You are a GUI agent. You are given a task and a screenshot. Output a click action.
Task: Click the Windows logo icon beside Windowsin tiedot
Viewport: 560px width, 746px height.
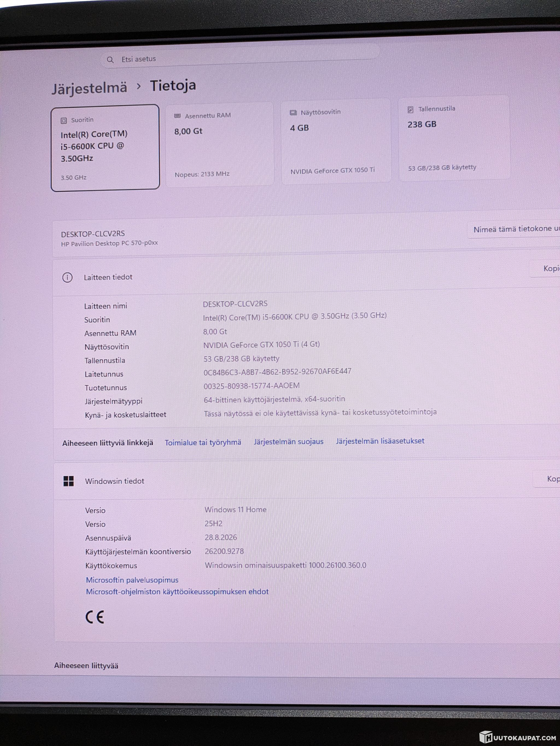(68, 481)
